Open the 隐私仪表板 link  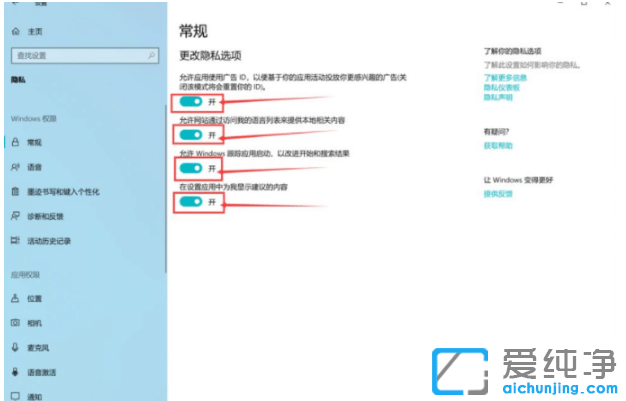click(x=501, y=87)
